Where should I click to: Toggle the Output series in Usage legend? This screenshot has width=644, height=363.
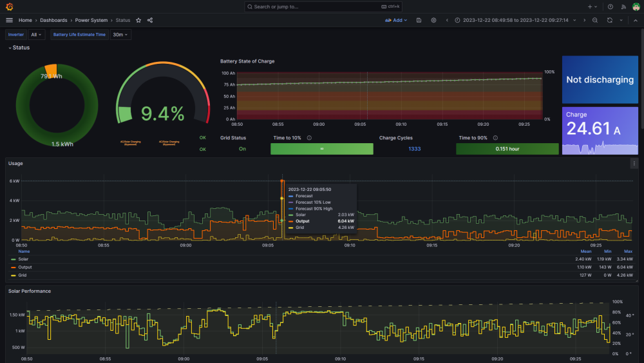(x=24, y=267)
